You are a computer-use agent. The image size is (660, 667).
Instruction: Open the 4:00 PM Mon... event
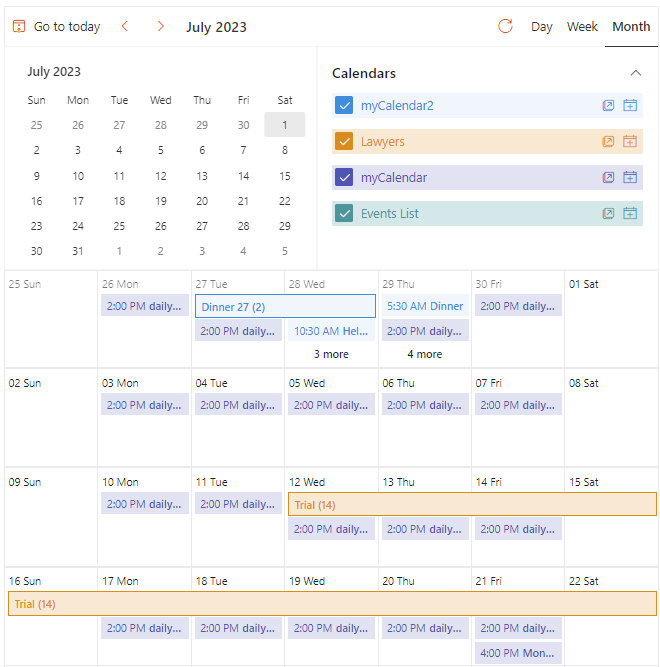coord(518,653)
